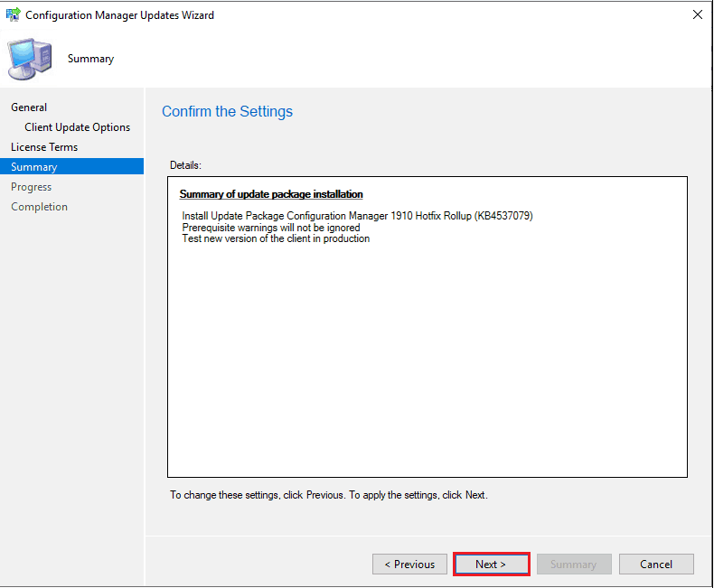
Task: Select Client Update Options step
Action: [78, 127]
